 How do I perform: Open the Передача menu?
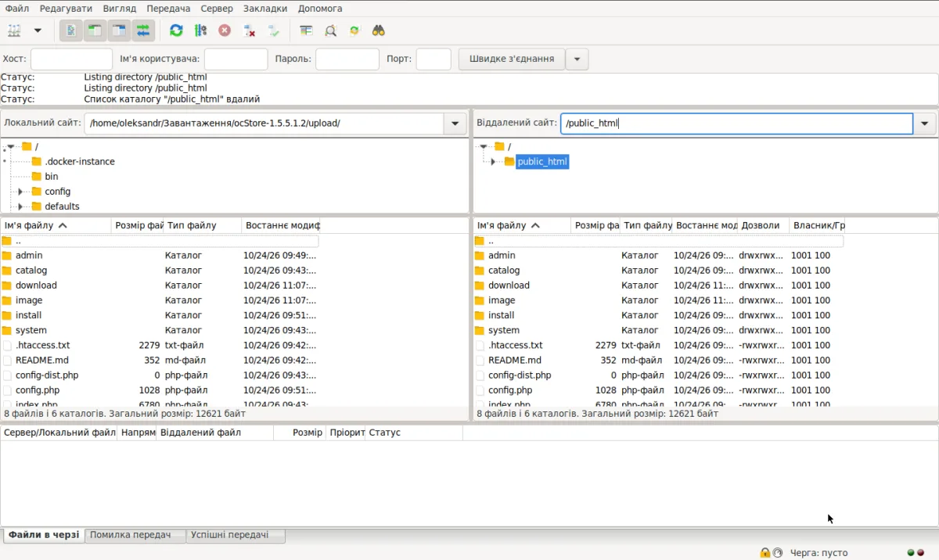[168, 9]
